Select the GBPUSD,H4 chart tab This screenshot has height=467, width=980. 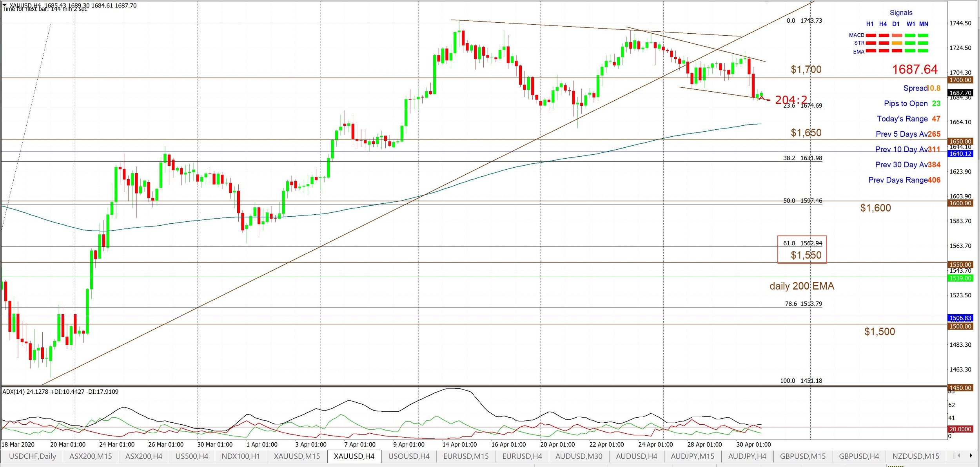[x=859, y=456]
